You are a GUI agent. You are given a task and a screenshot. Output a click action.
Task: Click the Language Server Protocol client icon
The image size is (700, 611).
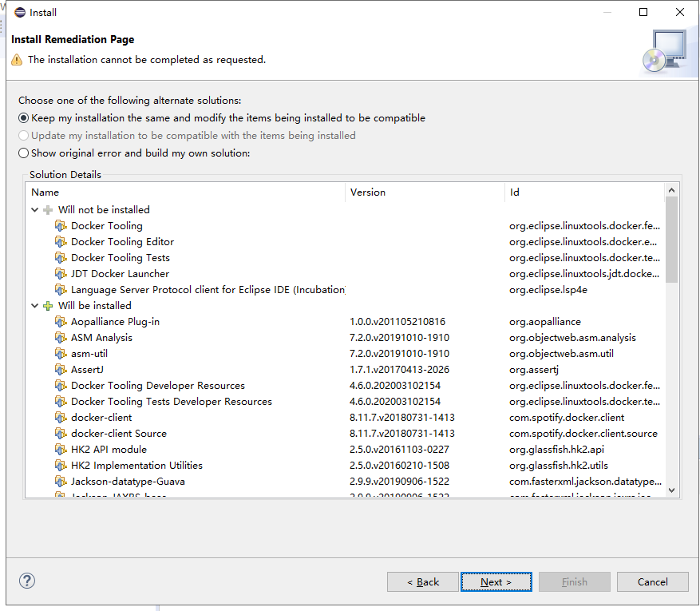pyautogui.click(x=61, y=290)
